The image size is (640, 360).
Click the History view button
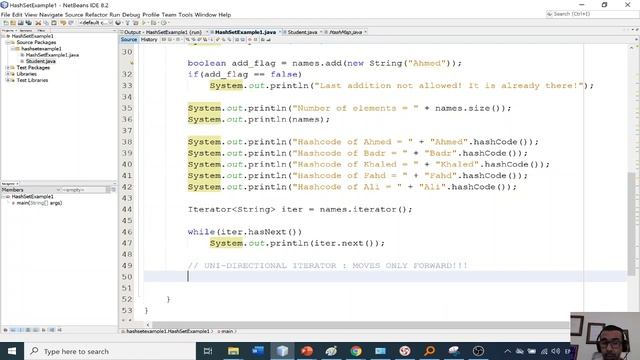point(149,40)
